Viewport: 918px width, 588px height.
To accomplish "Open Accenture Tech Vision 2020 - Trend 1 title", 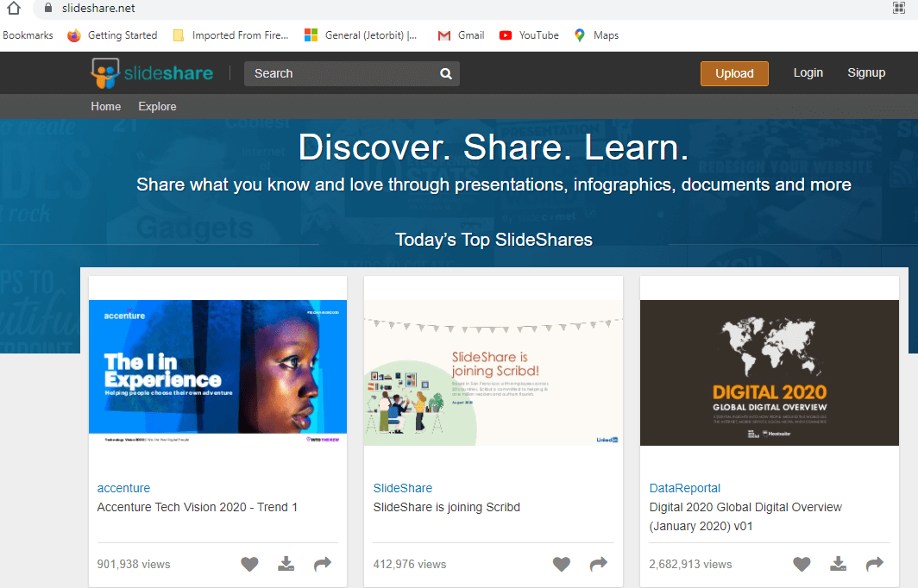I will [x=198, y=507].
